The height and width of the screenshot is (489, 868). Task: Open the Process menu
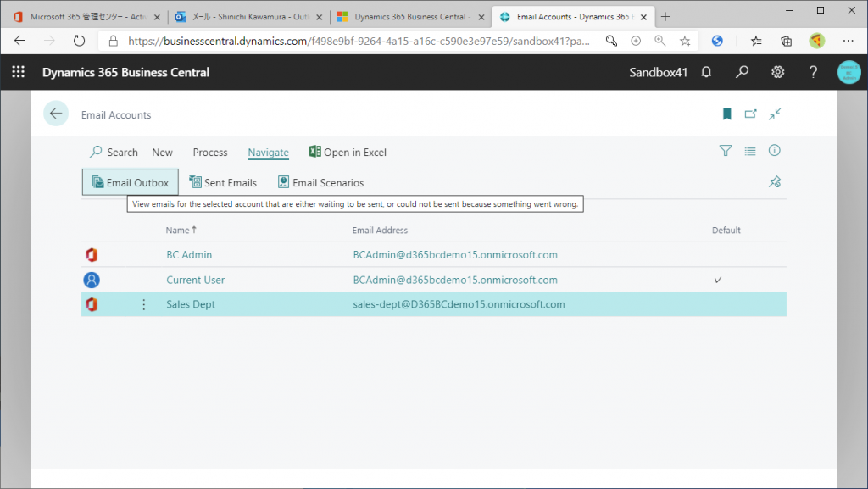pyautogui.click(x=210, y=152)
